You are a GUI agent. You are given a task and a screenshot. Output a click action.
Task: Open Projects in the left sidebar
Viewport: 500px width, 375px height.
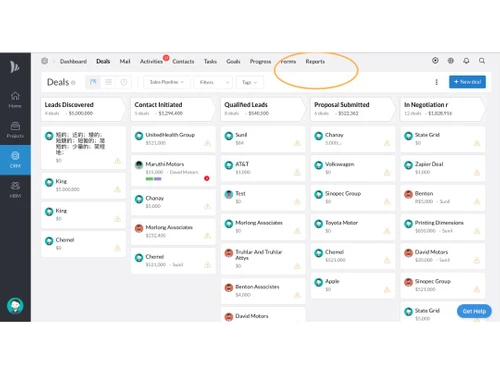coord(15,130)
